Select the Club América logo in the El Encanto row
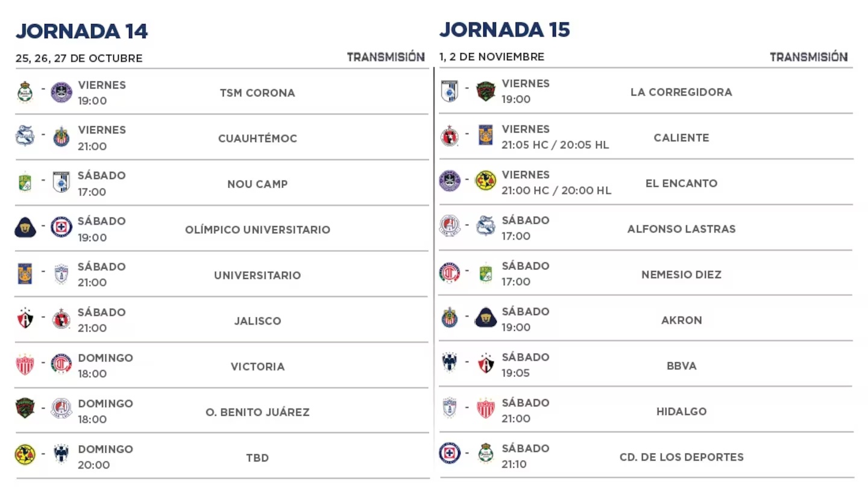The image size is (868, 494). [x=486, y=181]
